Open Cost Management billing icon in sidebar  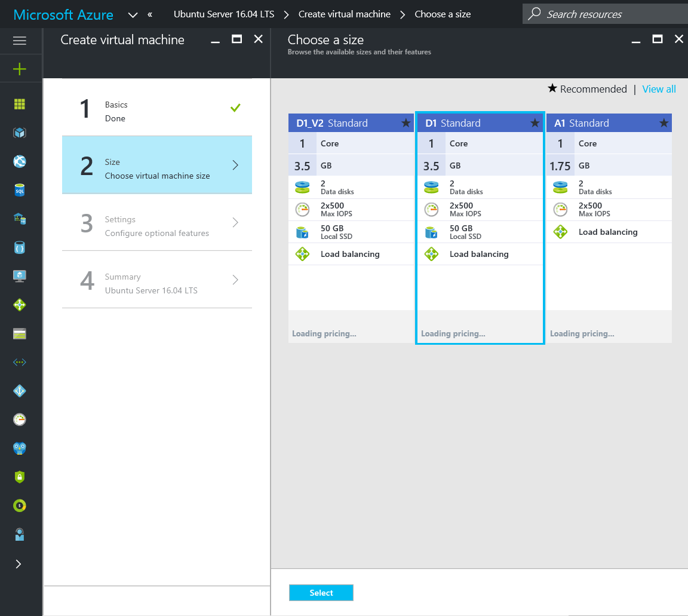tap(19, 506)
